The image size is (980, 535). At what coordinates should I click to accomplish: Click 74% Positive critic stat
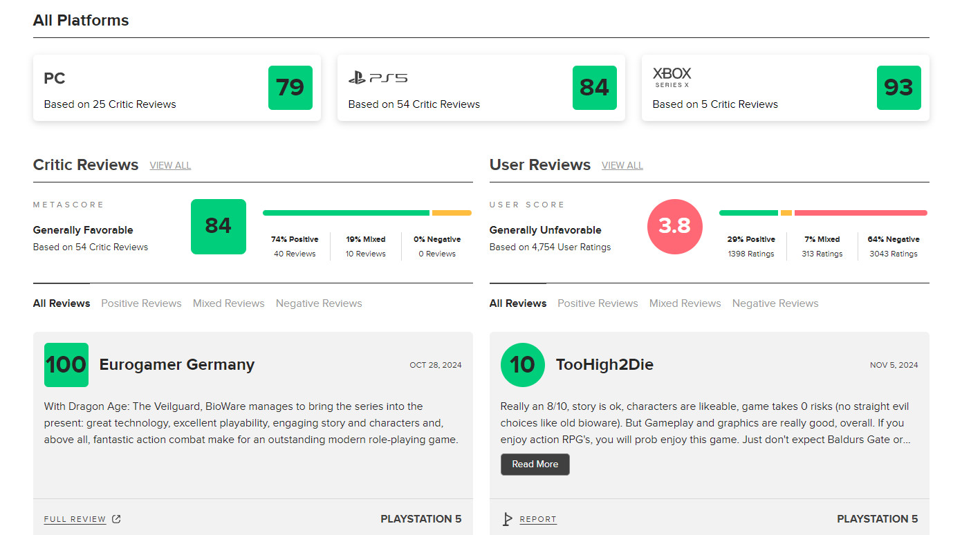[295, 246]
